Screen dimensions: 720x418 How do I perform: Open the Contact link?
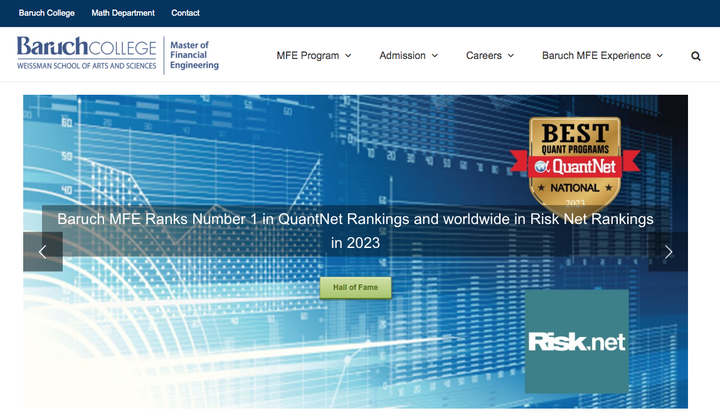186,13
